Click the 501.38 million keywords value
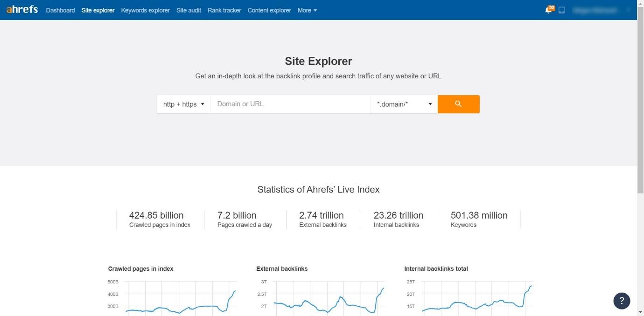The height and width of the screenshot is (316, 644). (479, 215)
